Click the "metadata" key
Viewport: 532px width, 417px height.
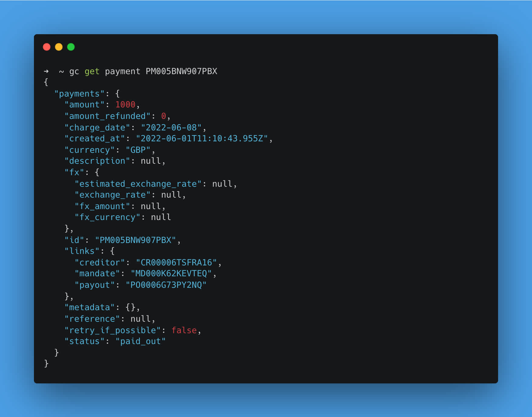(90, 307)
